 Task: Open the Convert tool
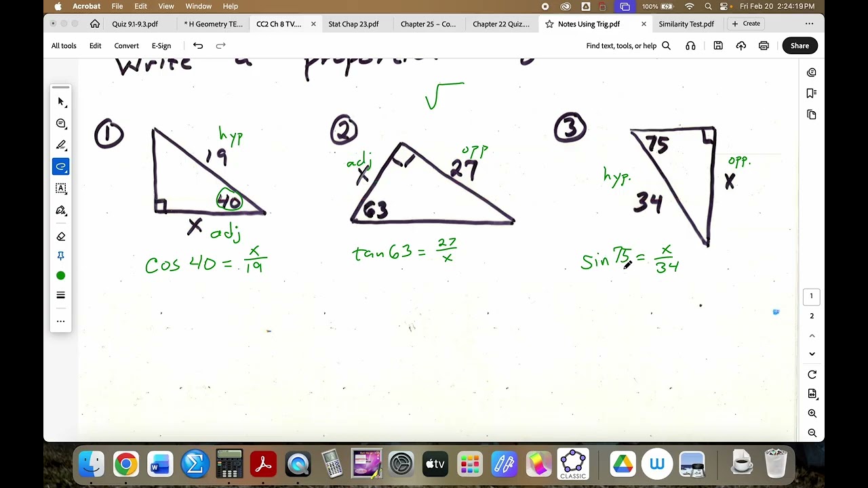tap(126, 45)
